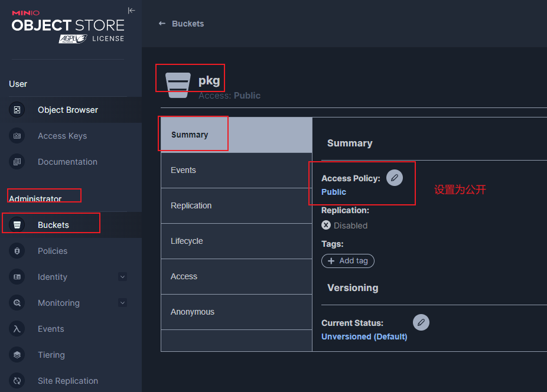
Task: Edit versioning Current Status with the pencil icon
Action: point(421,322)
